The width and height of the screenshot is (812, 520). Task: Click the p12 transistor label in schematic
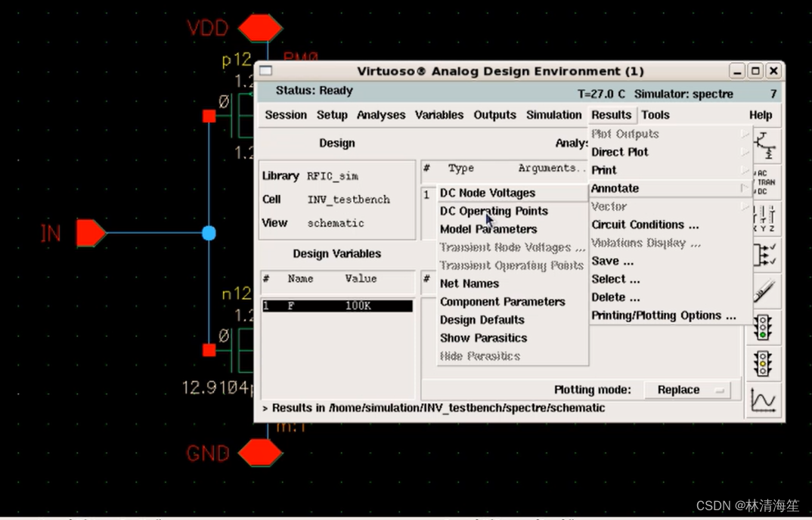point(236,60)
